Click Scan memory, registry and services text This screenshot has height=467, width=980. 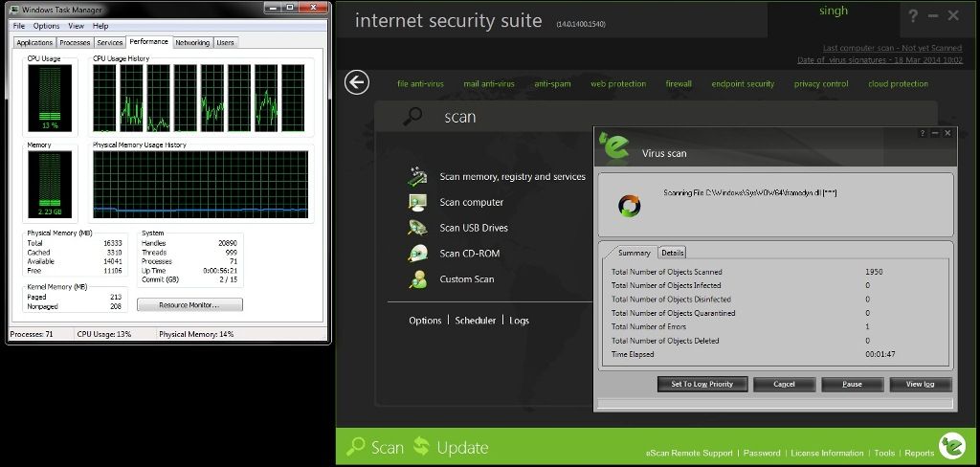coord(513,177)
